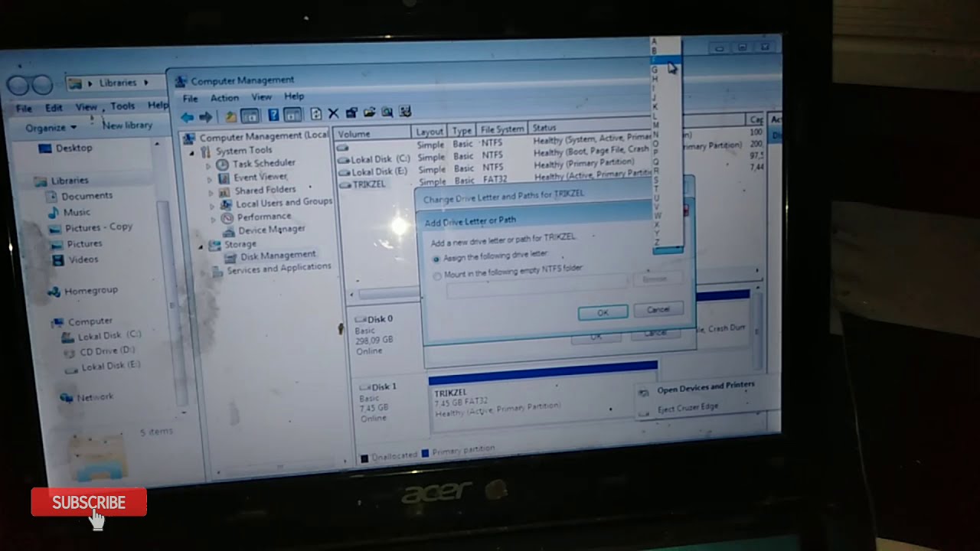Viewport: 980px width, 551px height.
Task: Click Back arrow in Computer Management toolbar
Action: pyautogui.click(x=188, y=116)
